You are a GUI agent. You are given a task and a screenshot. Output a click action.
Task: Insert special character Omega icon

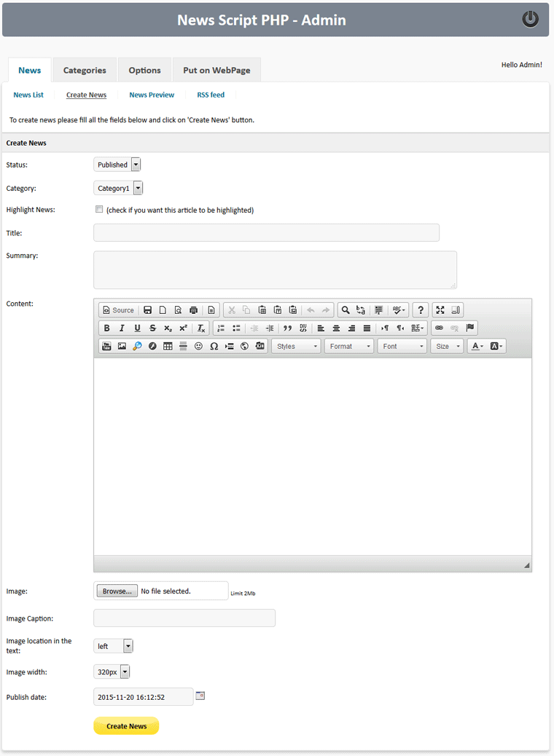point(214,346)
